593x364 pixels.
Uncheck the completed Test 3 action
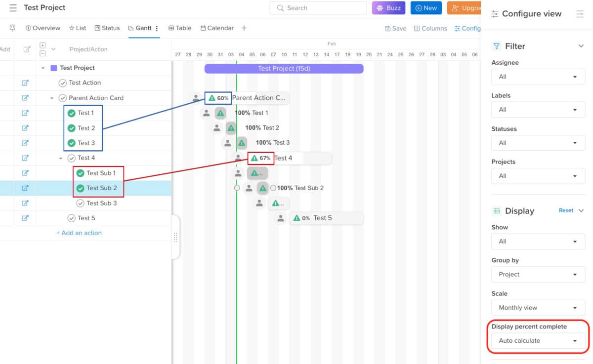point(71,143)
